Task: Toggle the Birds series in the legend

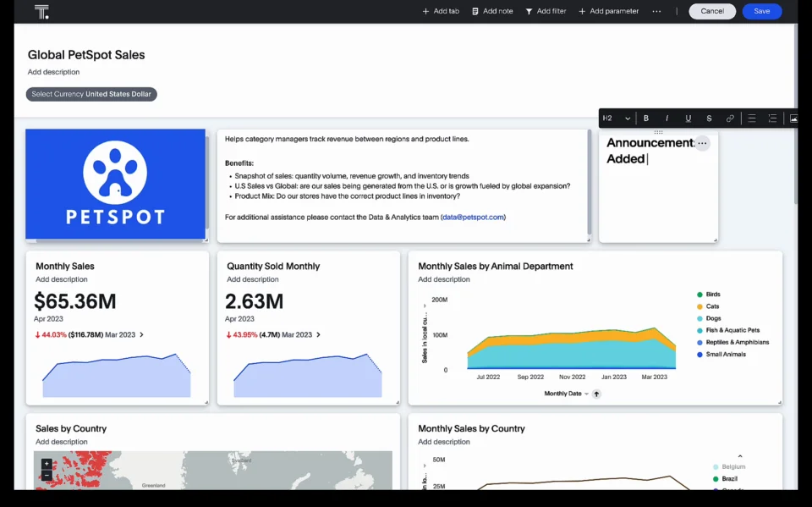Action: click(x=712, y=295)
